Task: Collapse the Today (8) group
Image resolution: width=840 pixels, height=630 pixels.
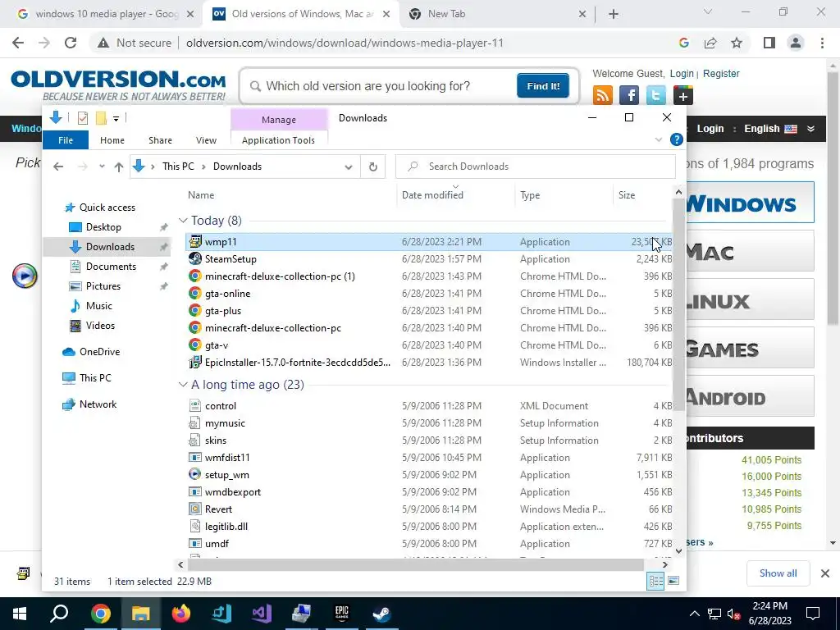Action: (183, 220)
